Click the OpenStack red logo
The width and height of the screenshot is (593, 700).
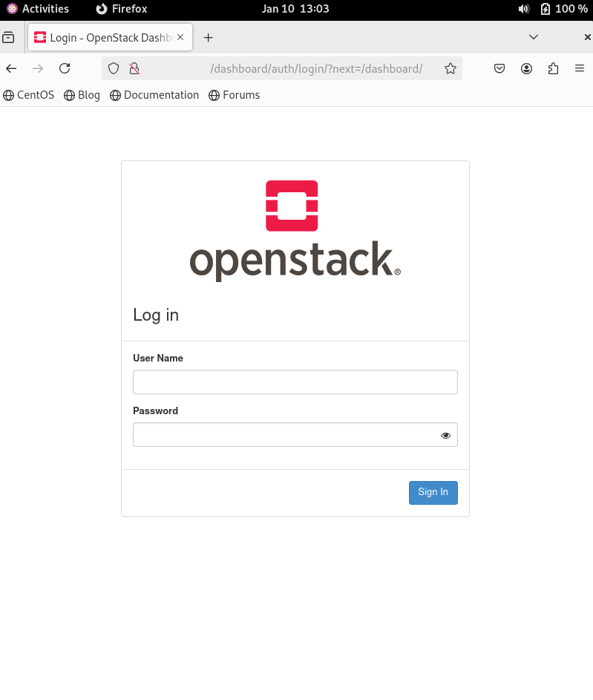click(x=292, y=206)
